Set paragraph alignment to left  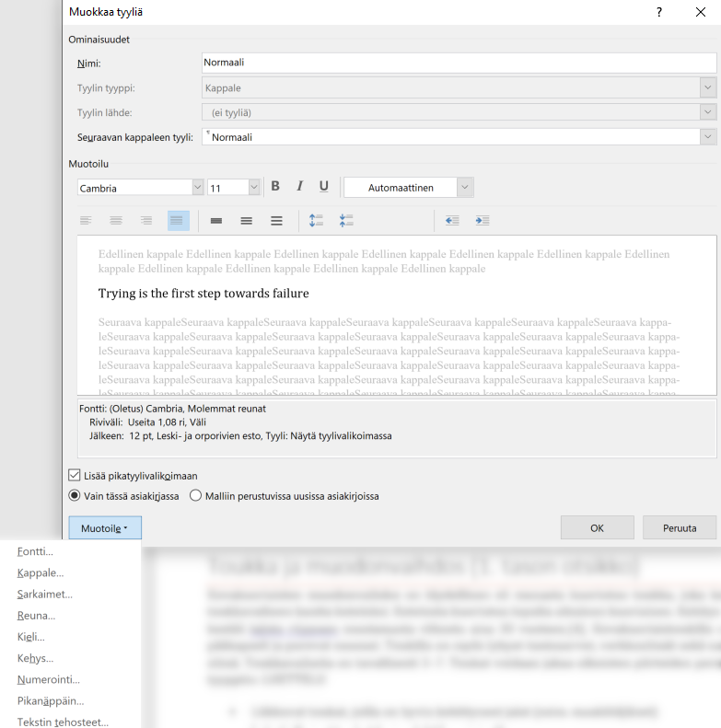click(x=86, y=221)
